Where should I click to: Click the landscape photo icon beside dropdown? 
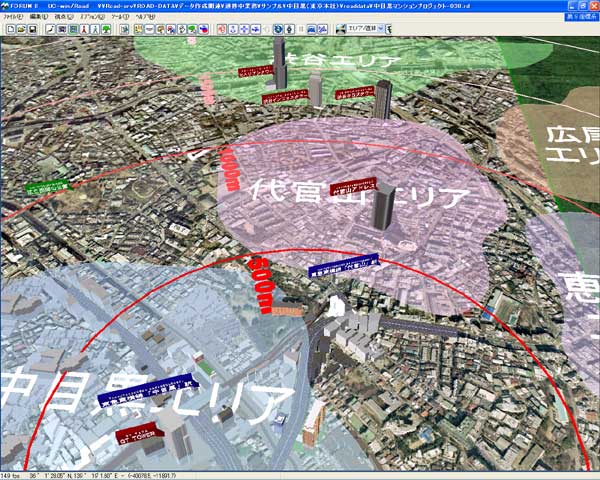(341, 29)
